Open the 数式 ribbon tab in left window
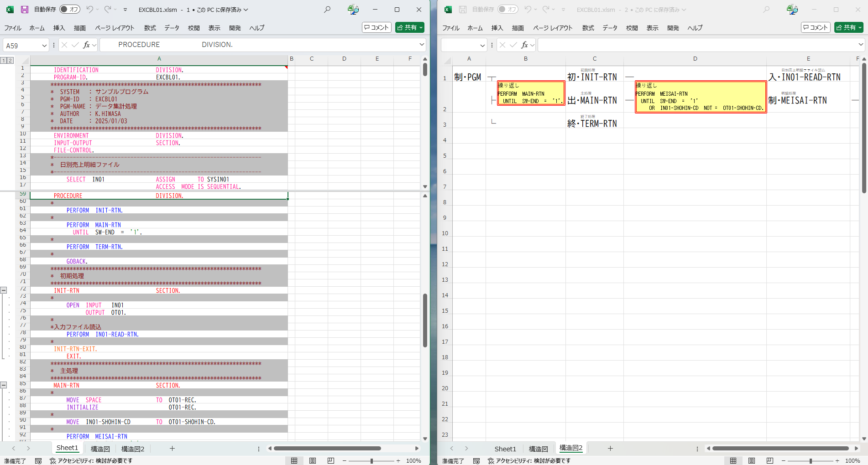Screen dimensions: 868x465 click(x=150, y=28)
